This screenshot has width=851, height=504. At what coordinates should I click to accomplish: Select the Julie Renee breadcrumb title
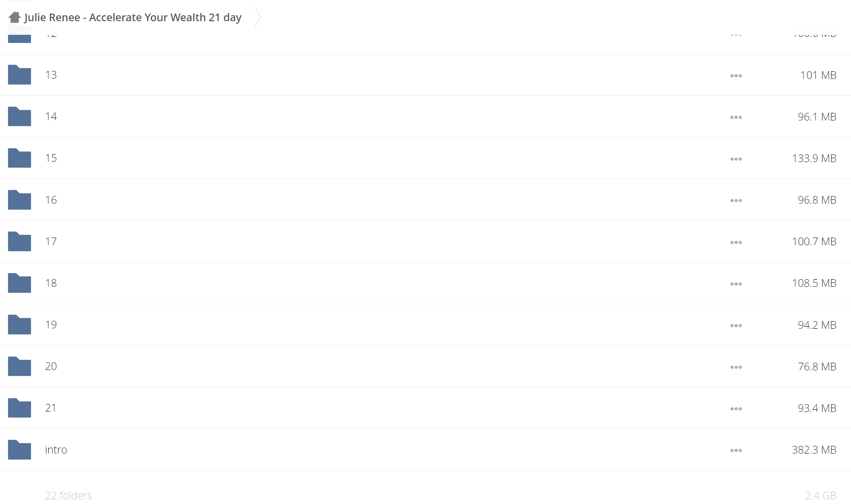(x=133, y=17)
